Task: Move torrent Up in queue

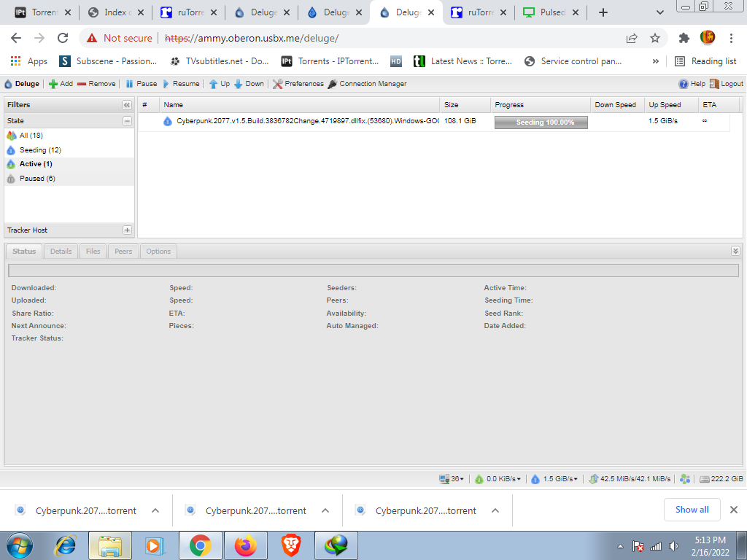Action: tap(219, 84)
